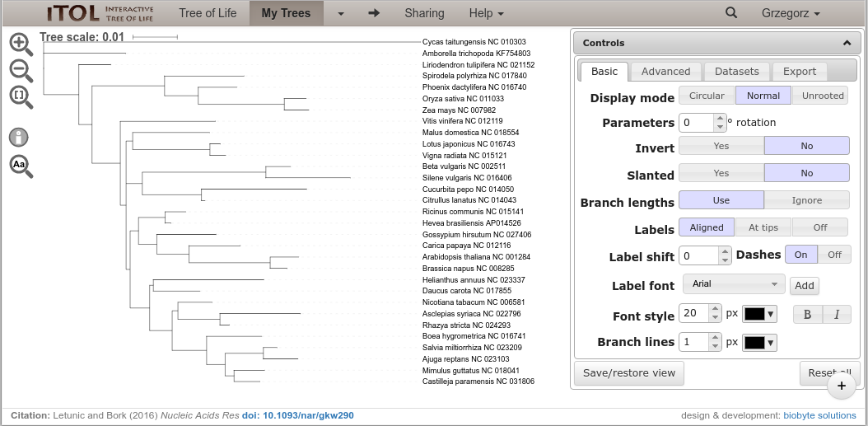Click the search magnifier in top bar
868x426 pixels.
[x=730, y=13]
